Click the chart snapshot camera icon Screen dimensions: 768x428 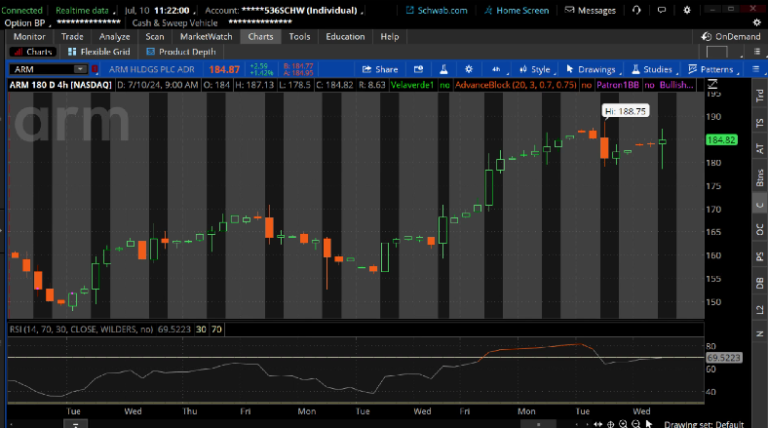(x=418, y=70)
